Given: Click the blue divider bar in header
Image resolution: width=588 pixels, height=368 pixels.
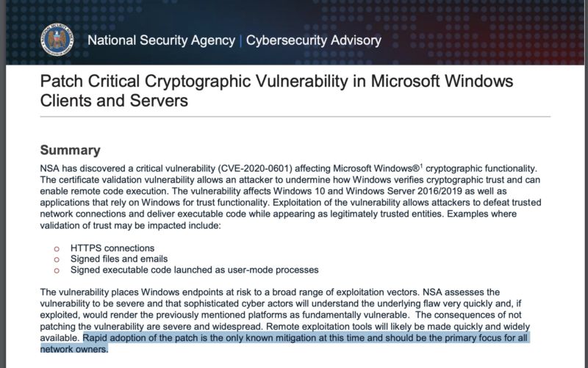Looking at the screenshot, I should [241, 40].
